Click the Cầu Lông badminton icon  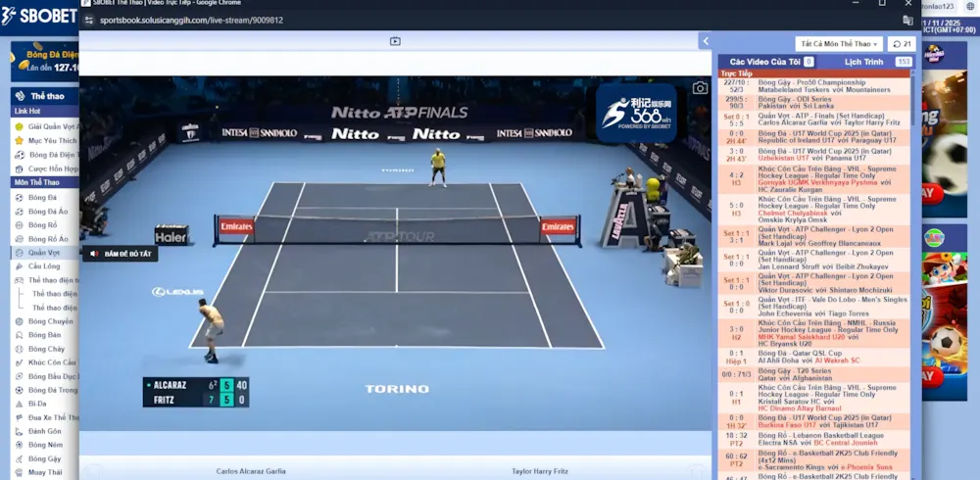(x=19, y=266)
